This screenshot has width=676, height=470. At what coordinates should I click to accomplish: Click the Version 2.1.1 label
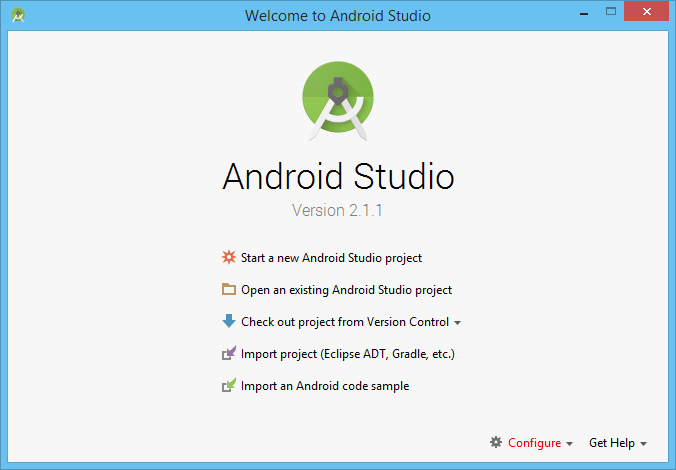[x=337, y=210]
